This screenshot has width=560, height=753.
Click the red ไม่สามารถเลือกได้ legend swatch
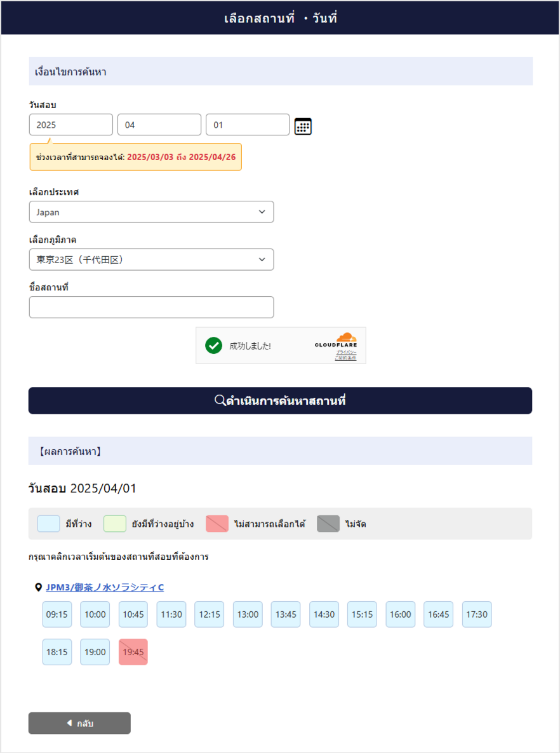click(217, 524)
